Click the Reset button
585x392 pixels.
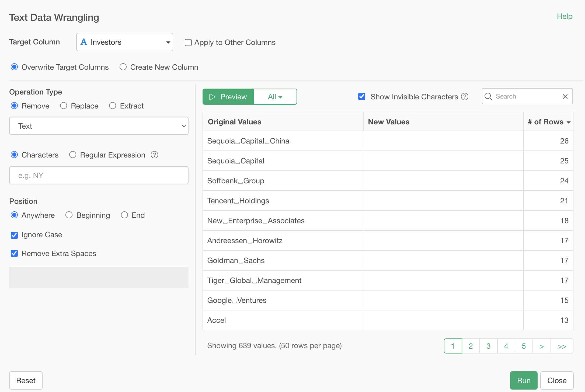26,380
